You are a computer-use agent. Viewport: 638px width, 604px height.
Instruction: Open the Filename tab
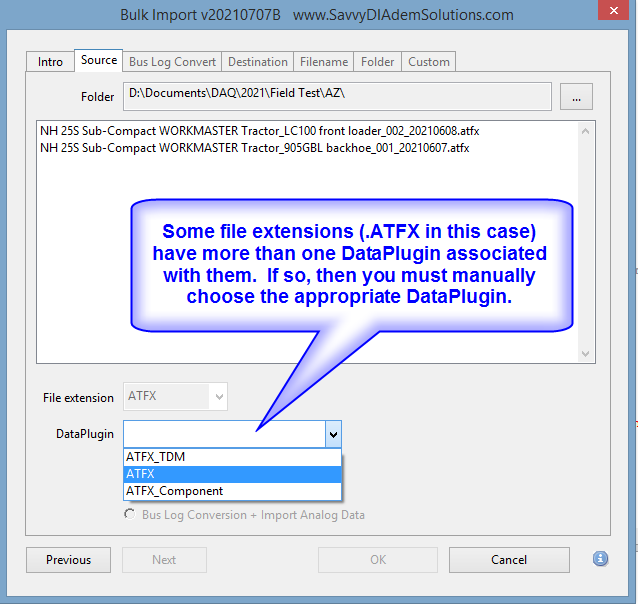pos(324,62)
